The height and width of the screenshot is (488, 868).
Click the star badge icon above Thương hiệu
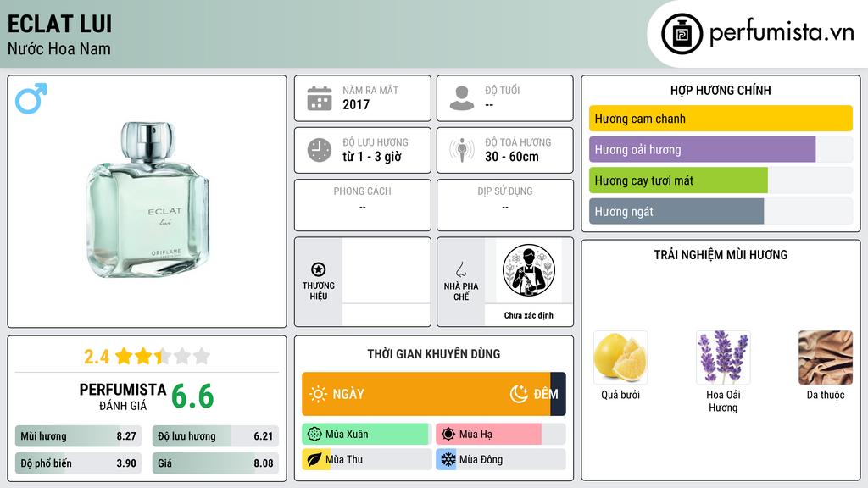pos(319,269)
